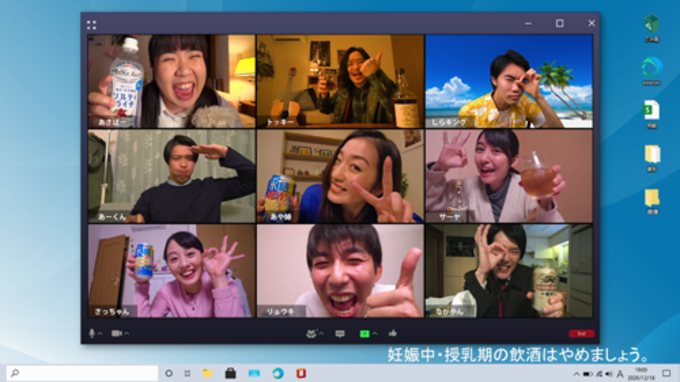Toggle the green screen share button
The width and height of the screenshot is (680, 382).
(x=364, y=333)
